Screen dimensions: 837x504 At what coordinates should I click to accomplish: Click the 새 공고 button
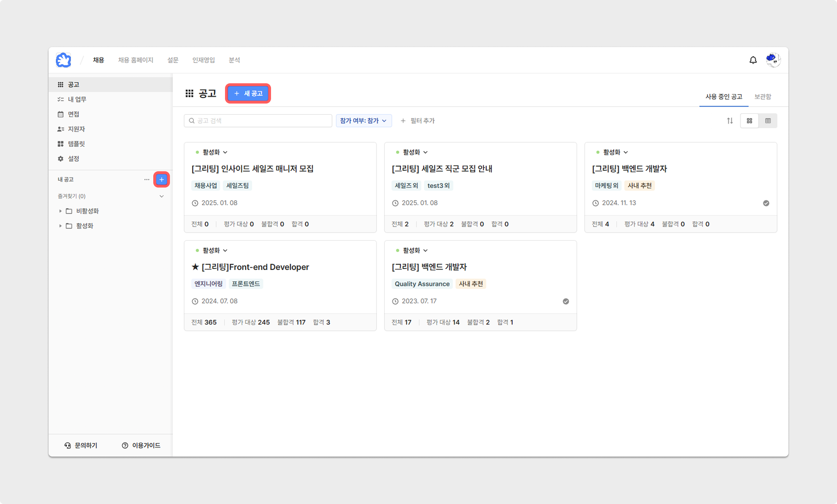point(248,93)
